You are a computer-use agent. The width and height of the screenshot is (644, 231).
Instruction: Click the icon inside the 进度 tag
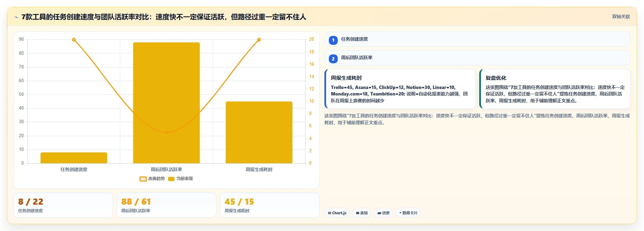(379, 213)
